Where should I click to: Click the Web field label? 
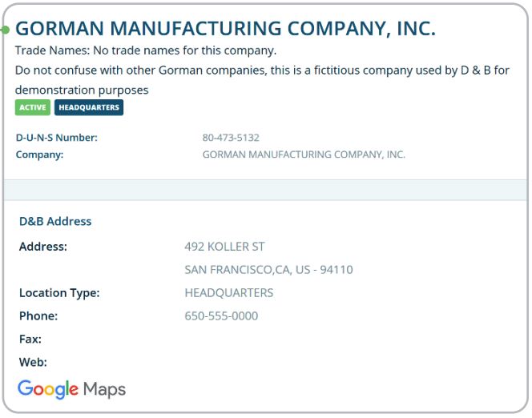click(33, 362)
